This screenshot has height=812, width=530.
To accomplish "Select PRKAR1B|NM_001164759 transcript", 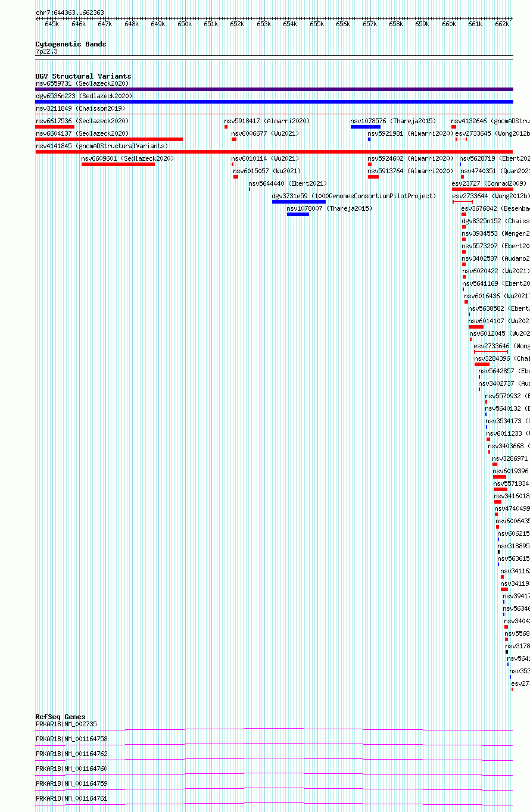I will pos(71,783).
